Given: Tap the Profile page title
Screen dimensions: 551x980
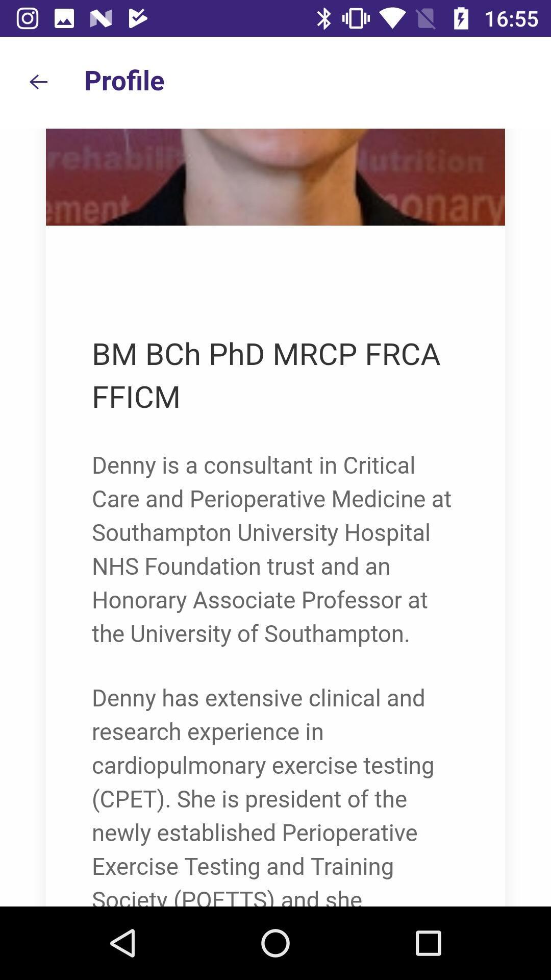Looking at the screenshot, I should [124, 81].
